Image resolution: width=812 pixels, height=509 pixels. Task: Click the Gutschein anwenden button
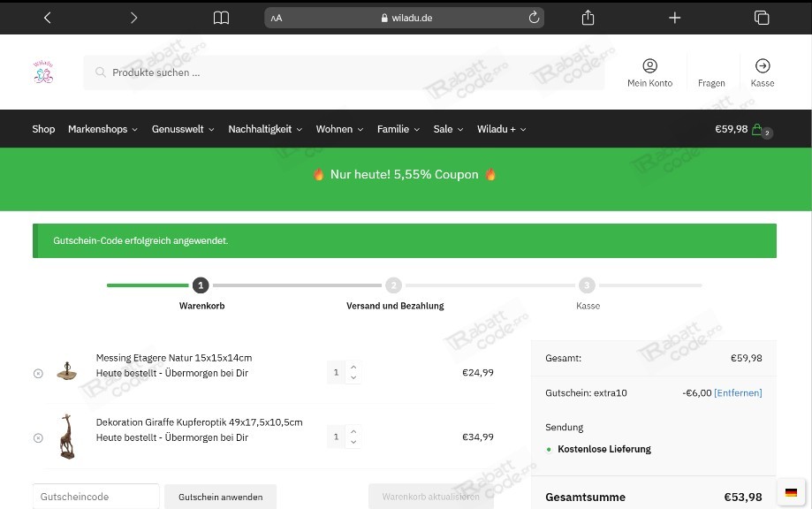221,497
